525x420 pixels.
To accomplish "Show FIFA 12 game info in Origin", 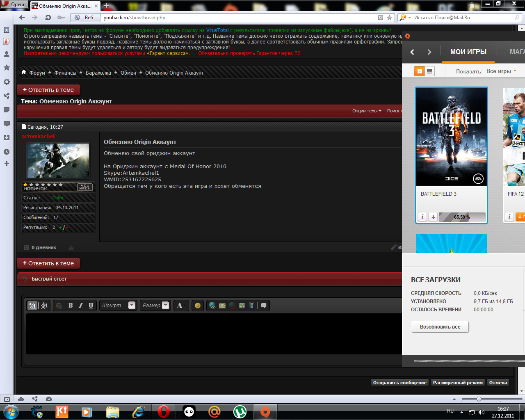I will 509,217.
